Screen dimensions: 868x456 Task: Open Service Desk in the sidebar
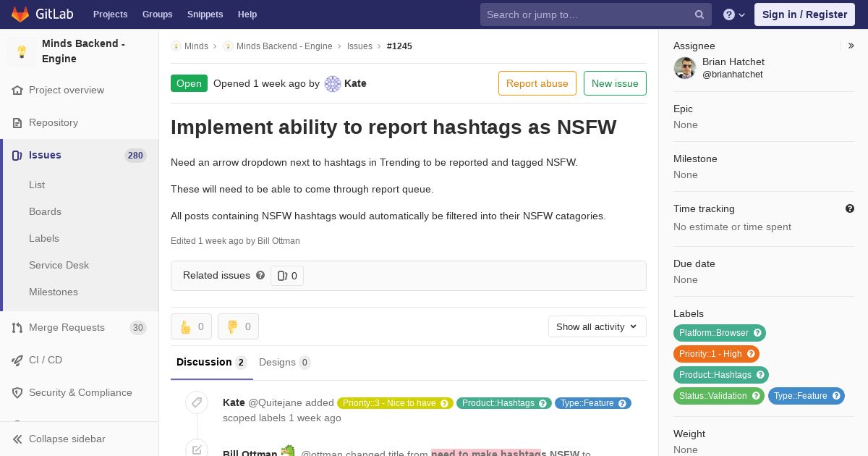click(59, 266)
